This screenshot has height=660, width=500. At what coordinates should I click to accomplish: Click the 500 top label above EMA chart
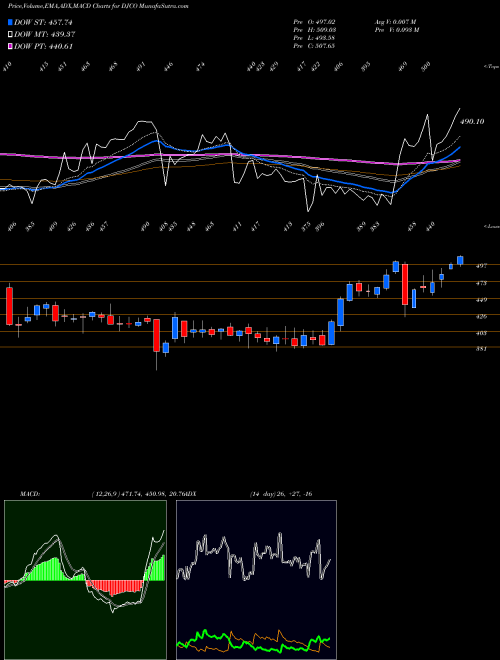coord(426,67)
